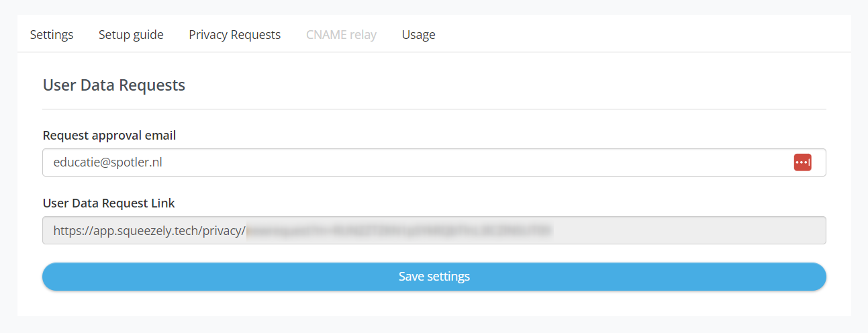Open the password manager icon in email field
Viewport: 868px width, 333px height.
[x=802, y=162]
